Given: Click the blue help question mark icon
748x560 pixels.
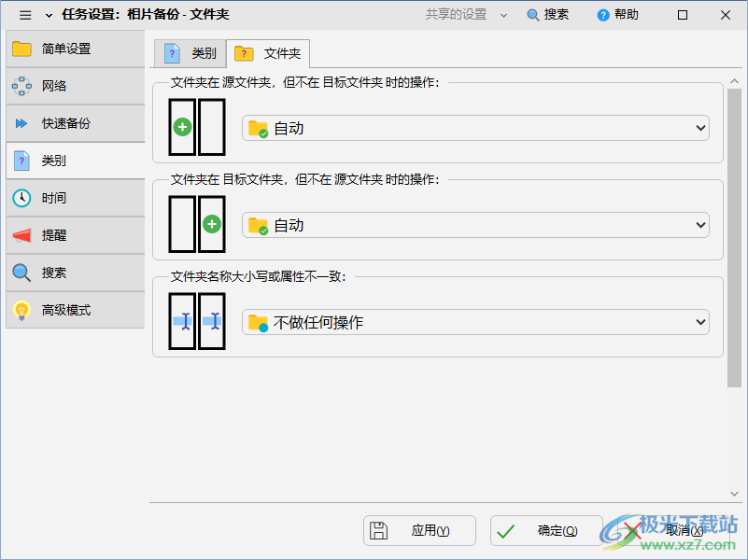Looking at the screenshot, I should click(x=603, y=15).
